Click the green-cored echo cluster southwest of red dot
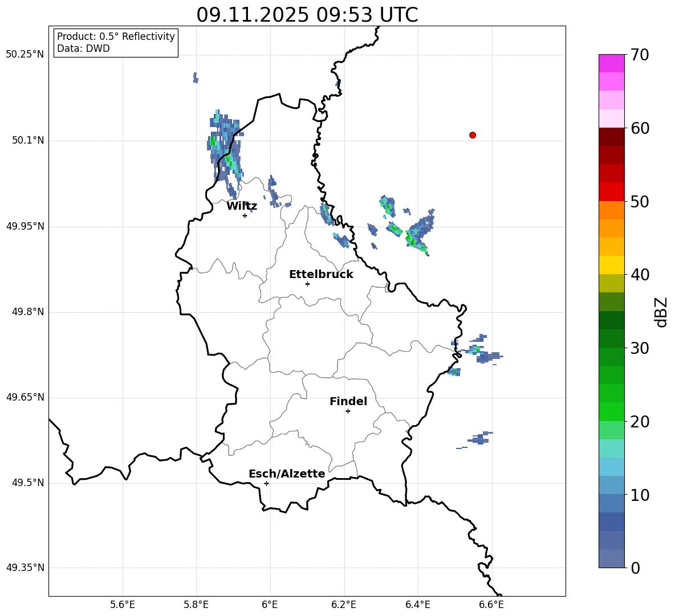The width and height of the screenshot is (675, 616). 418,232
